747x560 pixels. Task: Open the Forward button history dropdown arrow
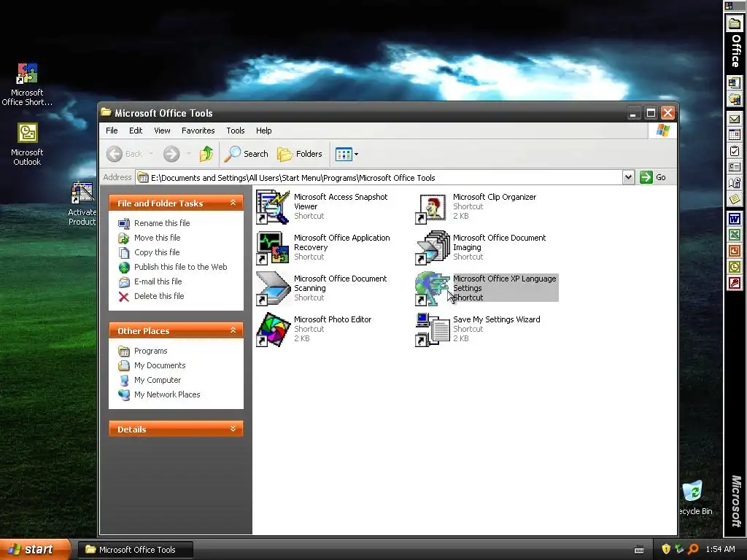[189, 154]
